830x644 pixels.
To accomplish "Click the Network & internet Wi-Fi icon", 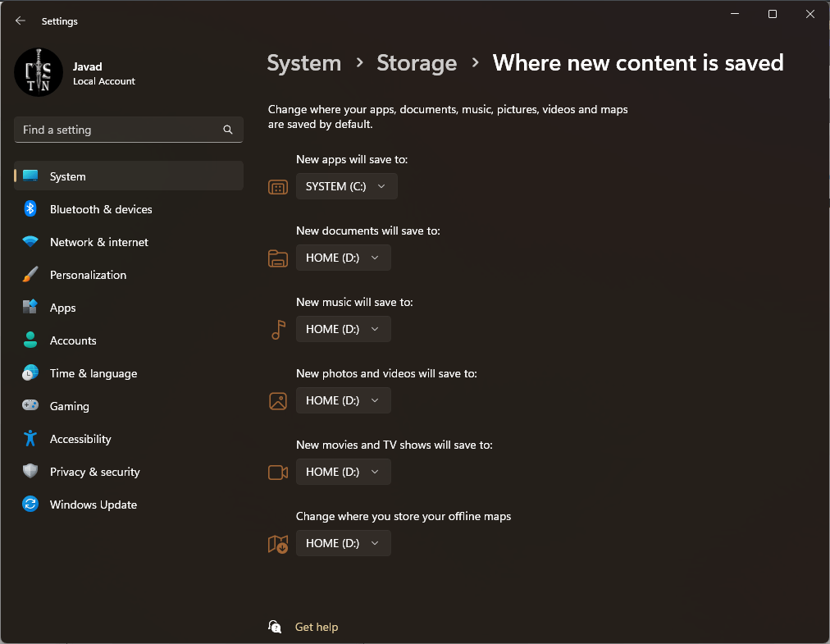I will [30, 242].
